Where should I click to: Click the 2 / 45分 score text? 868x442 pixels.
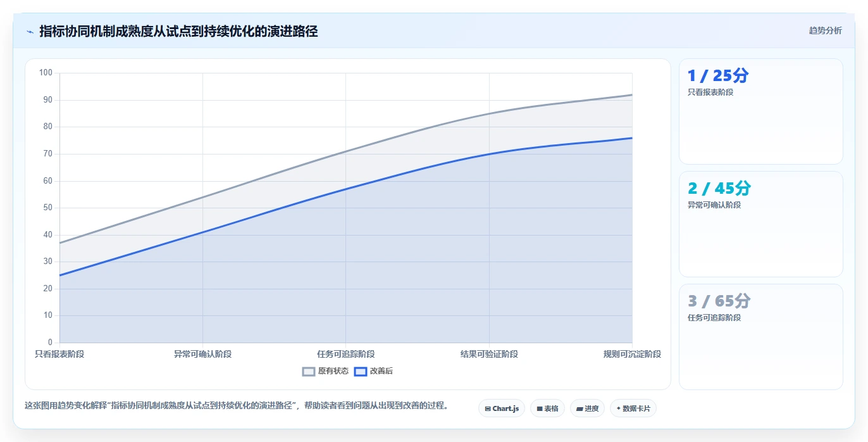[x=719, y=189]
